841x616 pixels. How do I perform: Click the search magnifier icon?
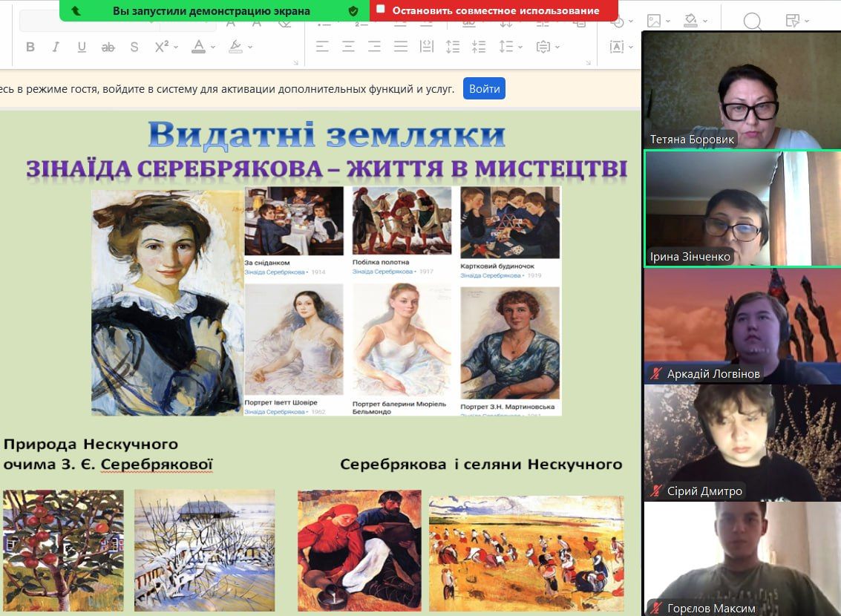pos(753,21)
